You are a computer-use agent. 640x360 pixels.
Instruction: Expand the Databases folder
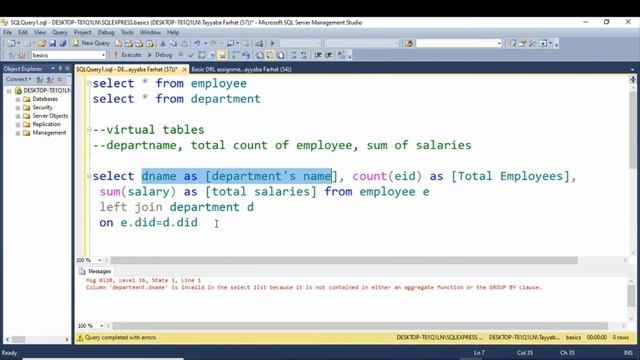pyautogui.click(x=18, y=99)
